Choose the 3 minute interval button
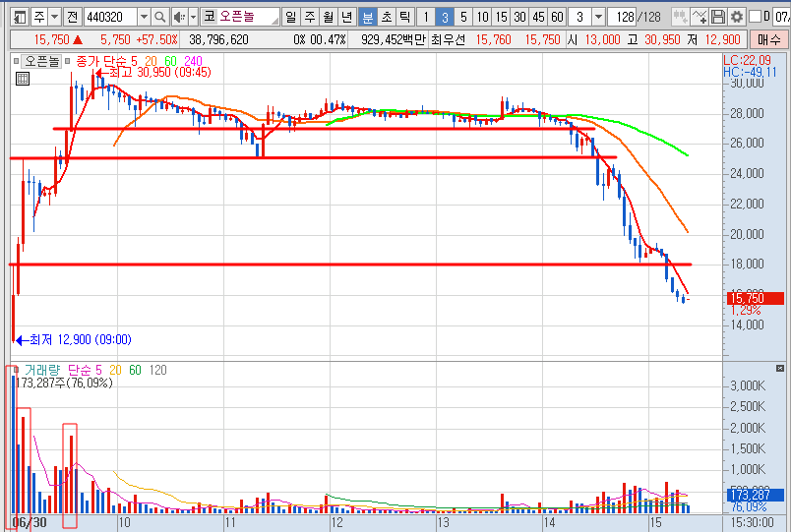The image size is (791, 532). pyautogui.click(x=445, y=17)
